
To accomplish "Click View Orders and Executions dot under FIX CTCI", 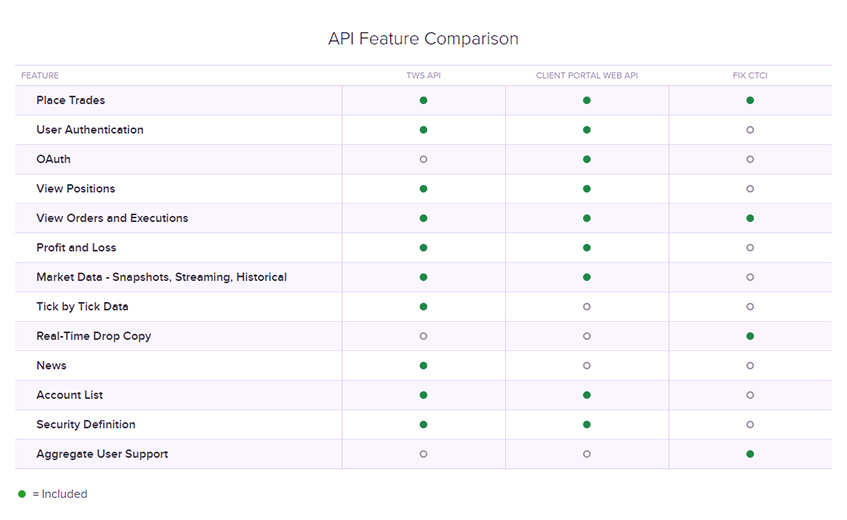I will (750, 218).
